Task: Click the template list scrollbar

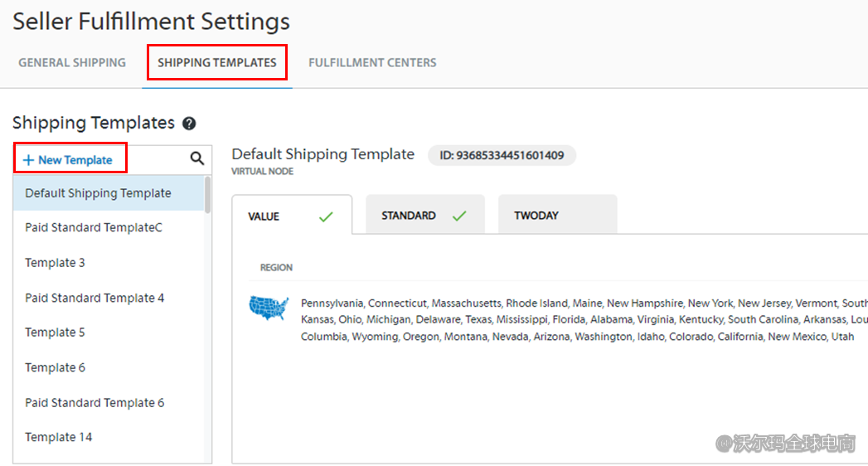Action: point(207,195)
